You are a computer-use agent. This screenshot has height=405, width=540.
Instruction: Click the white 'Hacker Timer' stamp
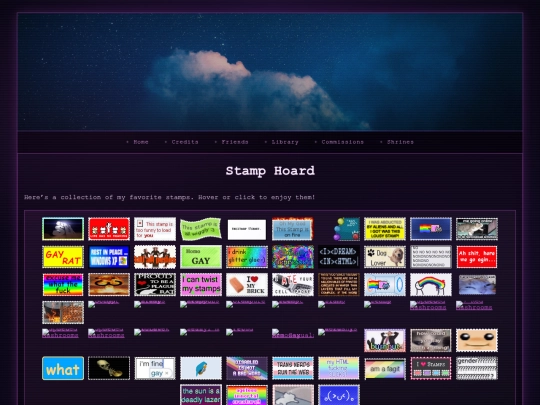[x=247, y=229]
